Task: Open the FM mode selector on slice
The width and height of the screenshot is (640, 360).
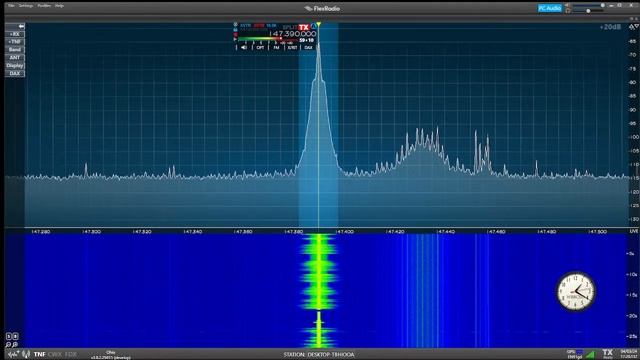Action: click(x=276, y=47)
